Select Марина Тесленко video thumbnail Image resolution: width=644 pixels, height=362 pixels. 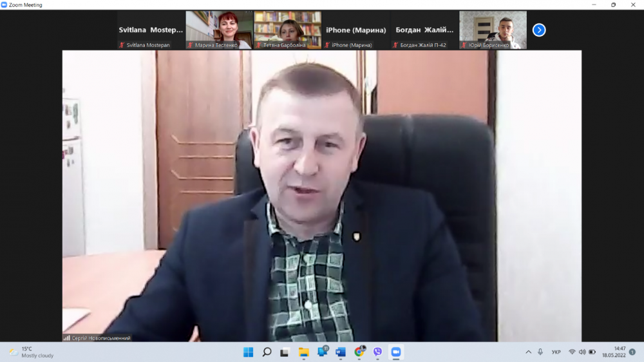tap(219, 30)
